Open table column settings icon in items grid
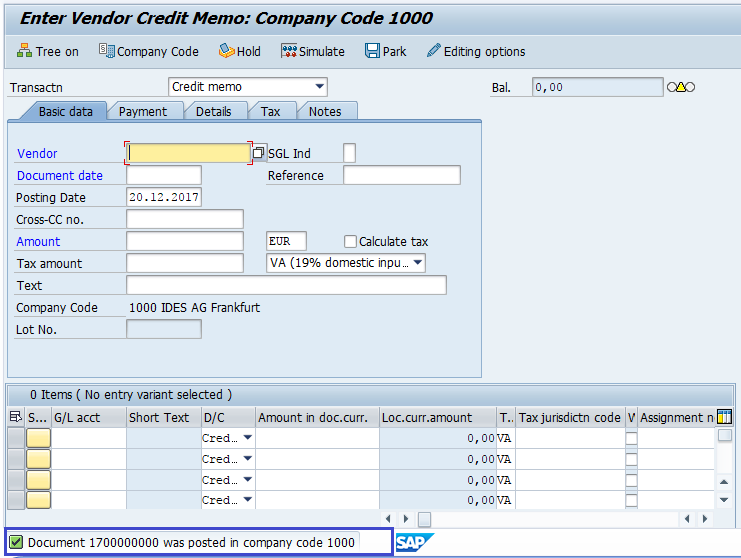Viewport: 741px width, 558px height. tap(724, 417)
